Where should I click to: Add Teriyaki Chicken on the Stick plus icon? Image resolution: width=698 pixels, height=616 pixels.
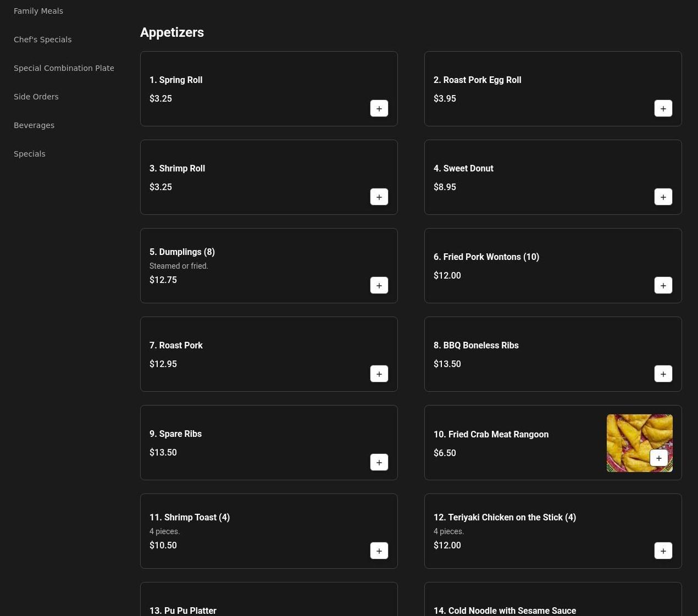663,551
